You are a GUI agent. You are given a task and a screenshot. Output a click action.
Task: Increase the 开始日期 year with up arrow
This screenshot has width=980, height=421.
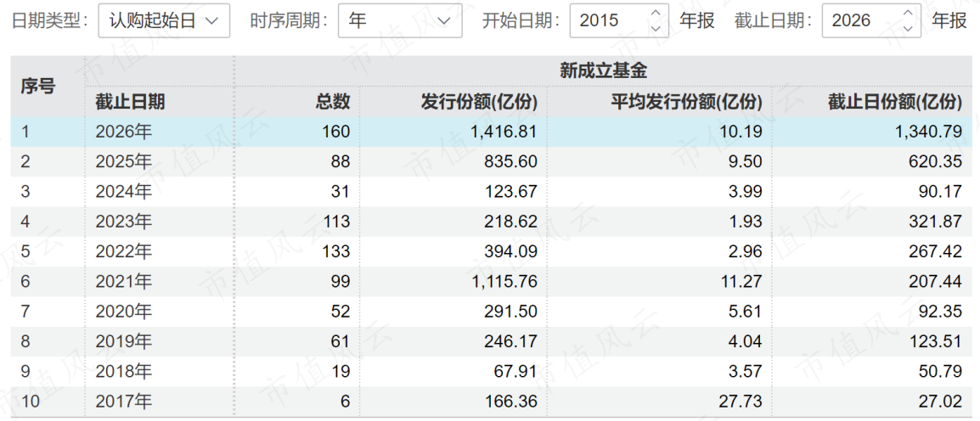click(x=655, y=13)
